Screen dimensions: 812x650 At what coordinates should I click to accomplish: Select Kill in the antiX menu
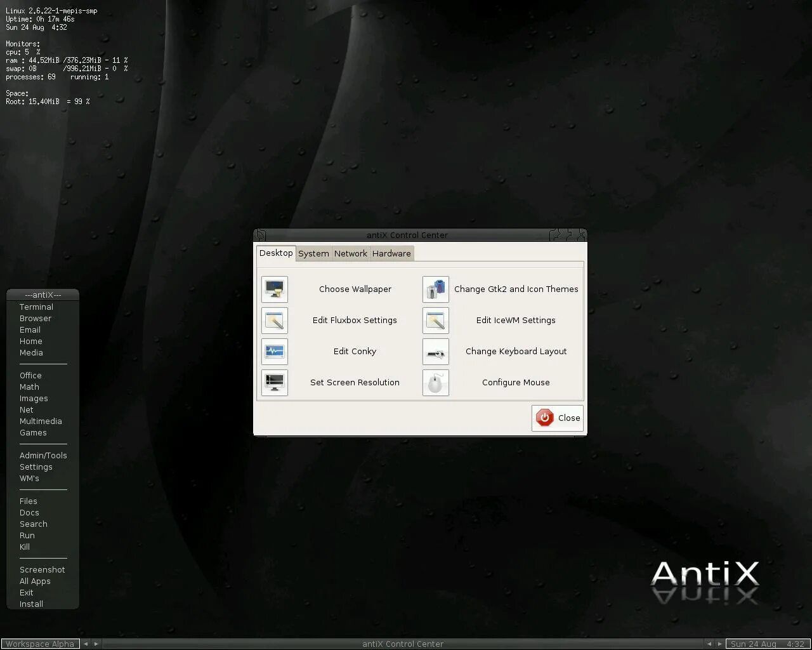click(x=25, y=547)
